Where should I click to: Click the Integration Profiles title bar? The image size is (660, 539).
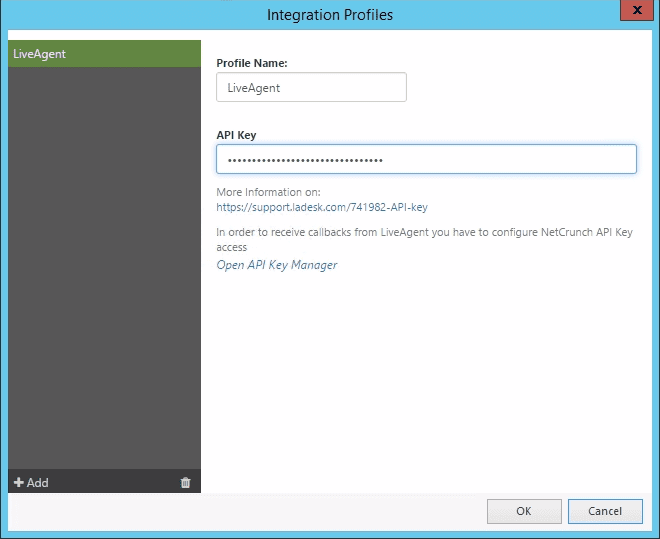click(330, 14)
